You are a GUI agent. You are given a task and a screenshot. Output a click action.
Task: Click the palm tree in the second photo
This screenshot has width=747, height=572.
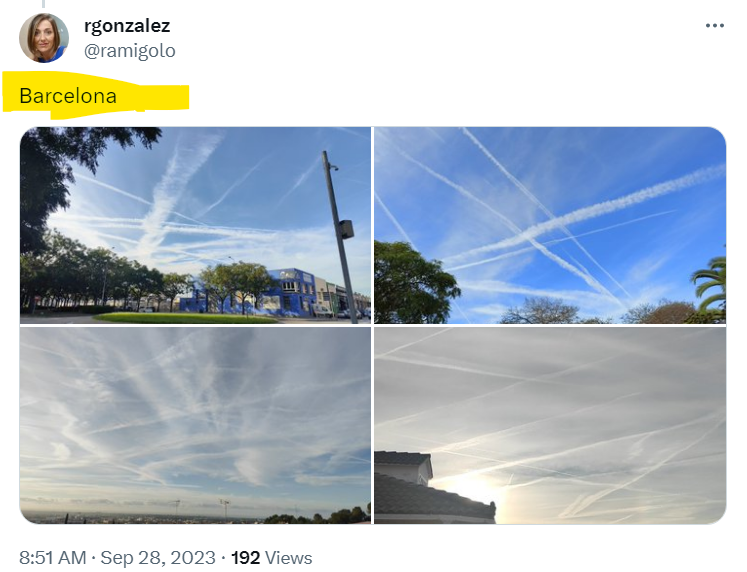click(x=710, y=286)
